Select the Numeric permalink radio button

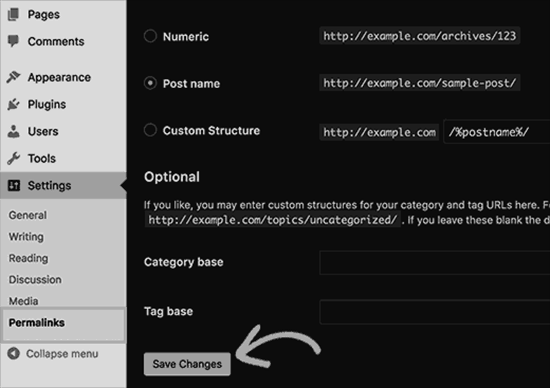[x=150, y=36]
